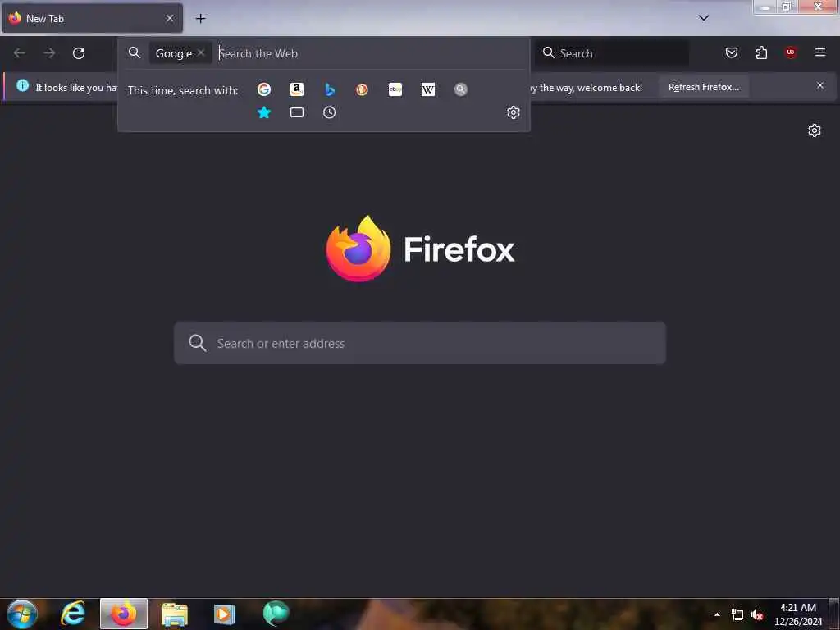Click the Refresh Firefox... button
Viewport: 840px width, 630px height.
[703, 87]
